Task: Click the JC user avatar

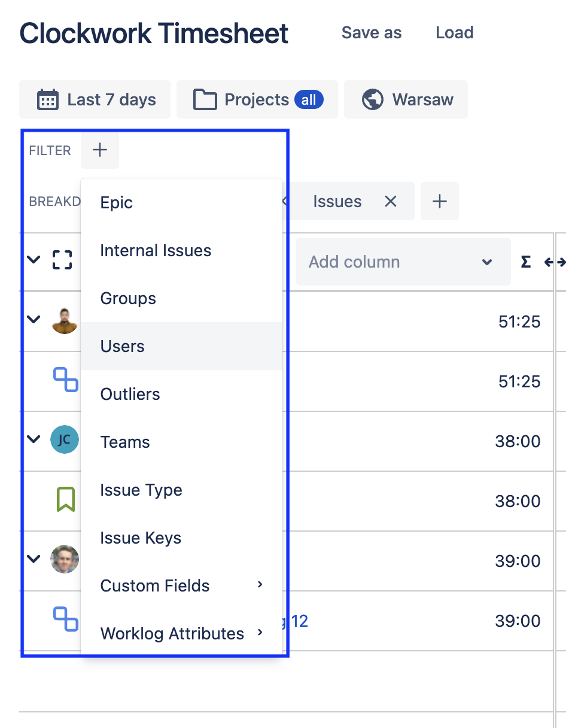Action: tap(65, 440)
